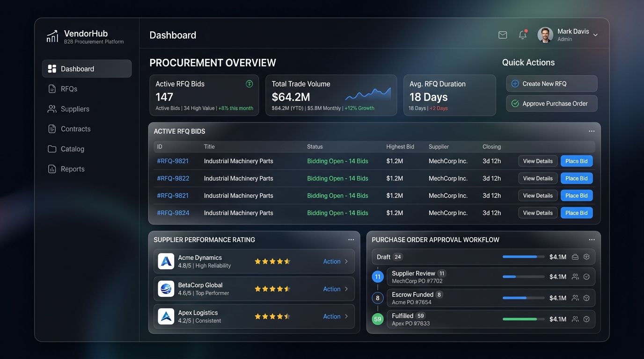The image size is (644, 359).
Task: Expand the Action chevron for Acme Dynamics
Action: pyautogui.click(x=346, y=261)
